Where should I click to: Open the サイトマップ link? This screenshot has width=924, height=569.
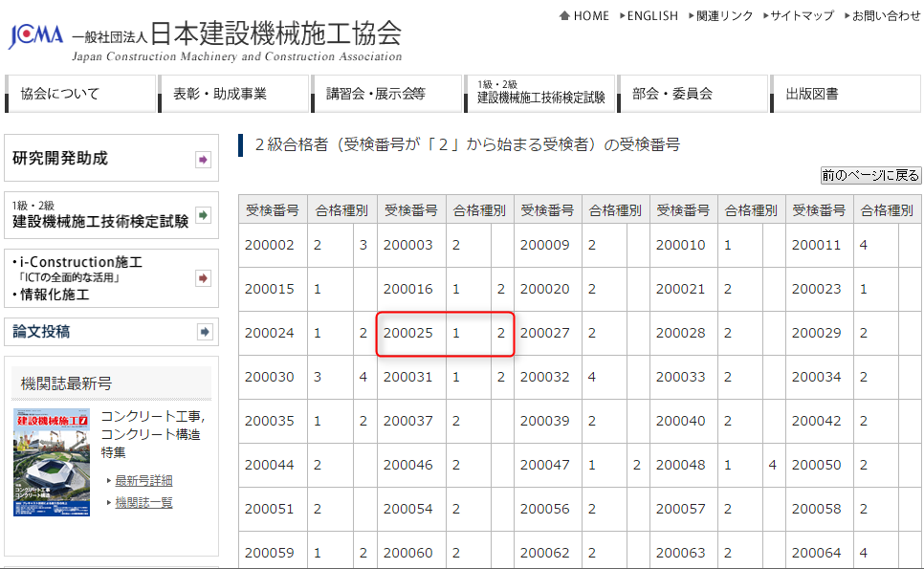tap(799, 15)
